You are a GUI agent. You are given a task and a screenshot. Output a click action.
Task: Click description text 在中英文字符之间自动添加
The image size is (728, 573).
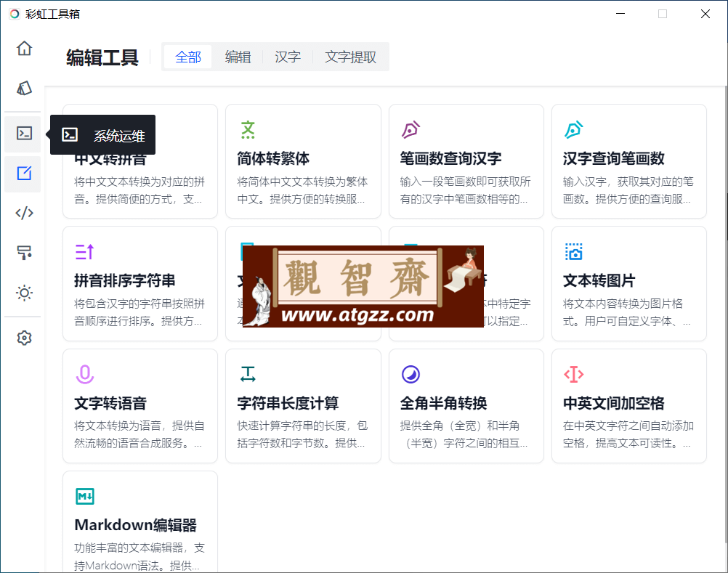coord(628,426)
